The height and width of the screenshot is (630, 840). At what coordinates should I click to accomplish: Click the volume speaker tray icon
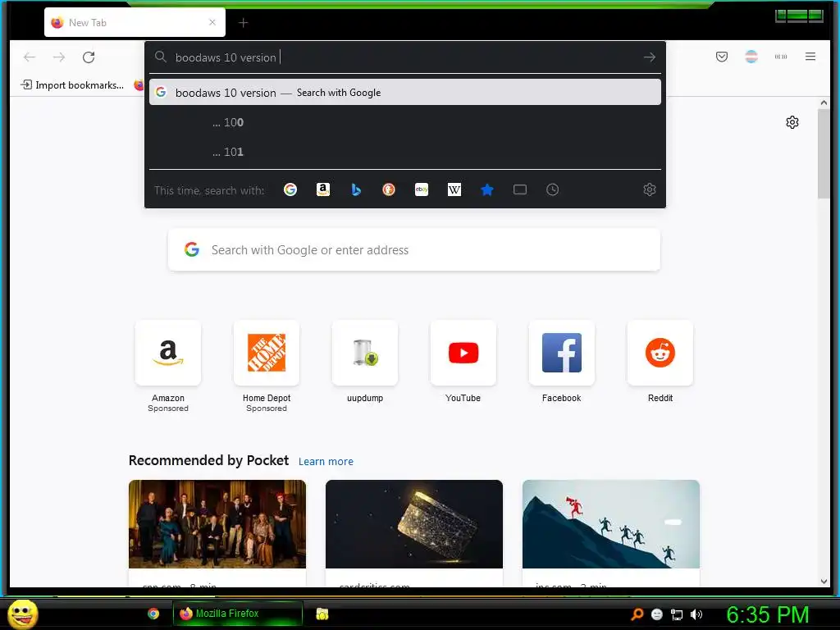(x=696, y=614)
